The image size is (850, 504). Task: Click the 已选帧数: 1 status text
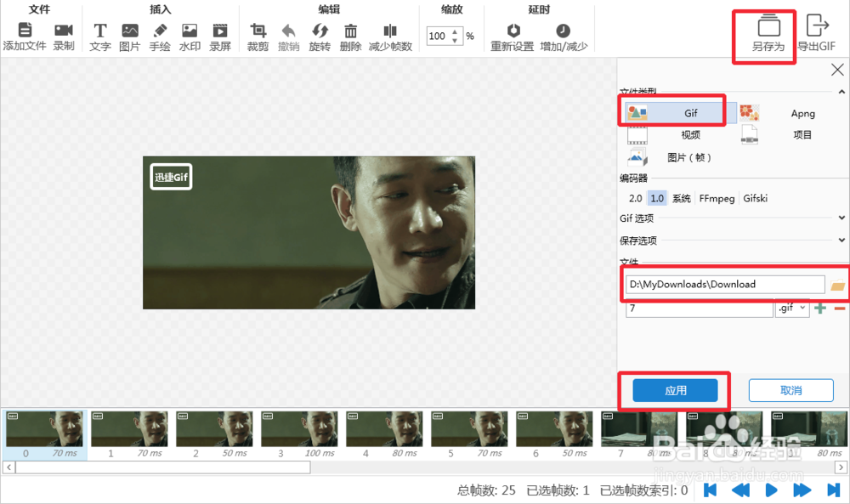coord(558,490)
